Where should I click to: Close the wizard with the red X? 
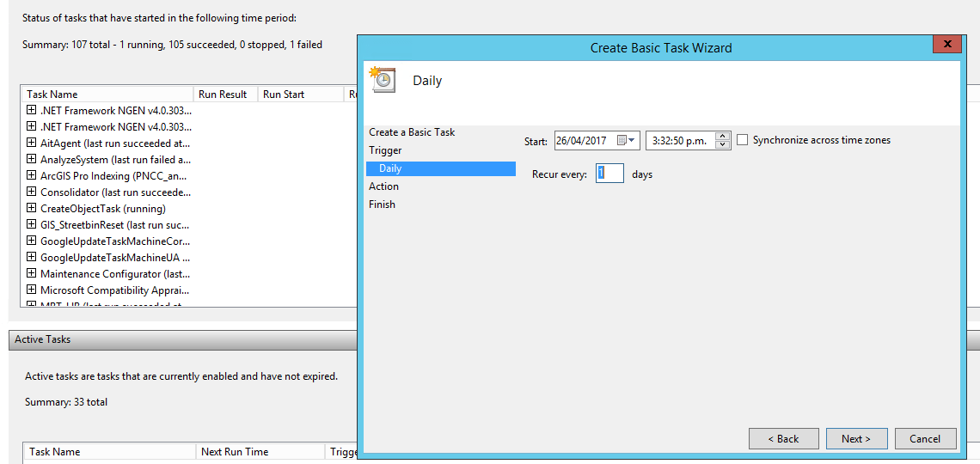(x=946, y=45)
